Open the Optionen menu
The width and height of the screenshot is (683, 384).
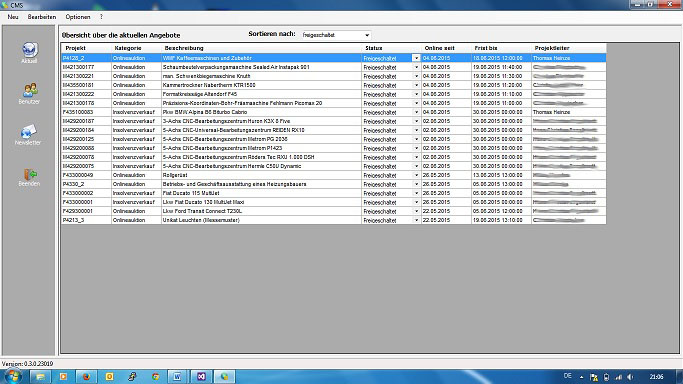click(x=78, y=17)
